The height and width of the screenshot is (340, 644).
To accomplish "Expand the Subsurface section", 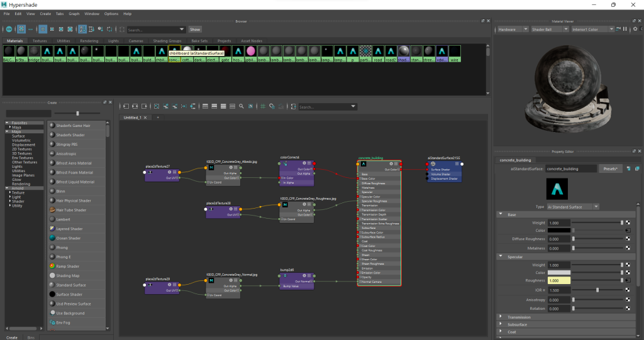I will coord(501,324).
